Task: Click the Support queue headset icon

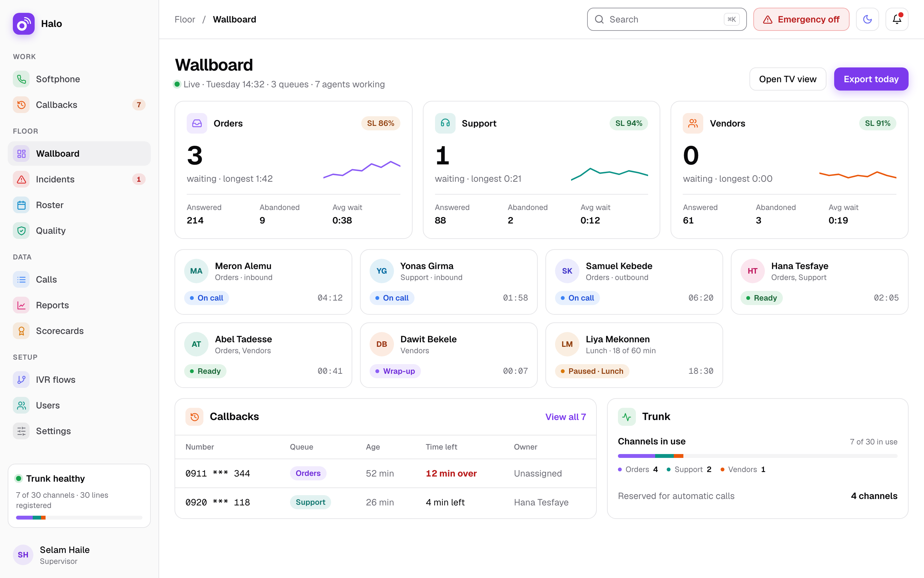Action: [445, 123]
